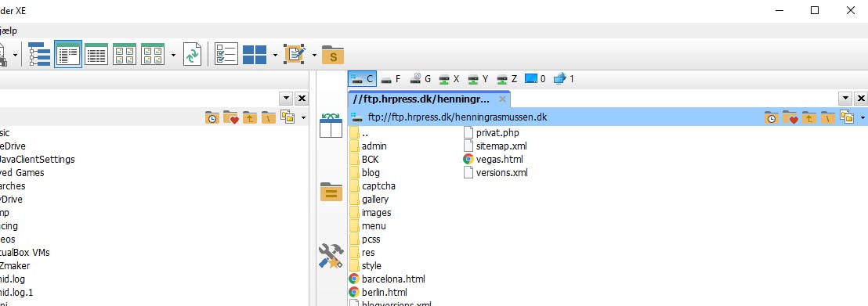
Task: Click the refresh/sync document icon
Action: pos(192,54)
